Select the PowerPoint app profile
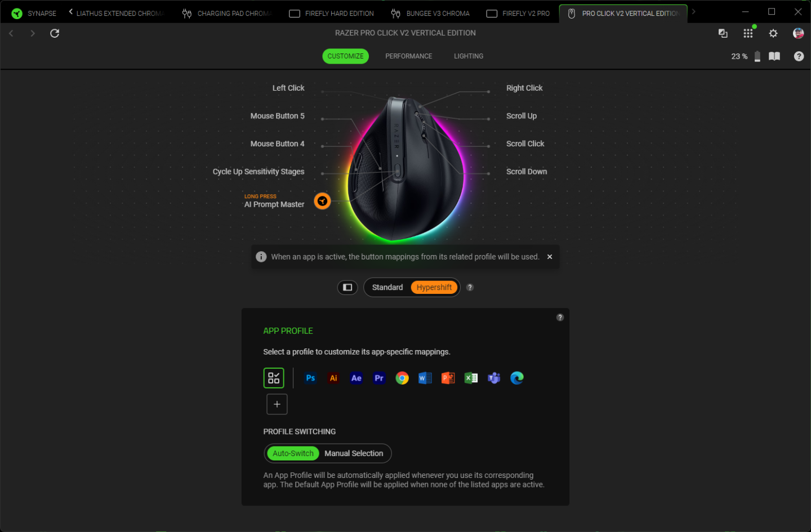 tap(448, 378)
